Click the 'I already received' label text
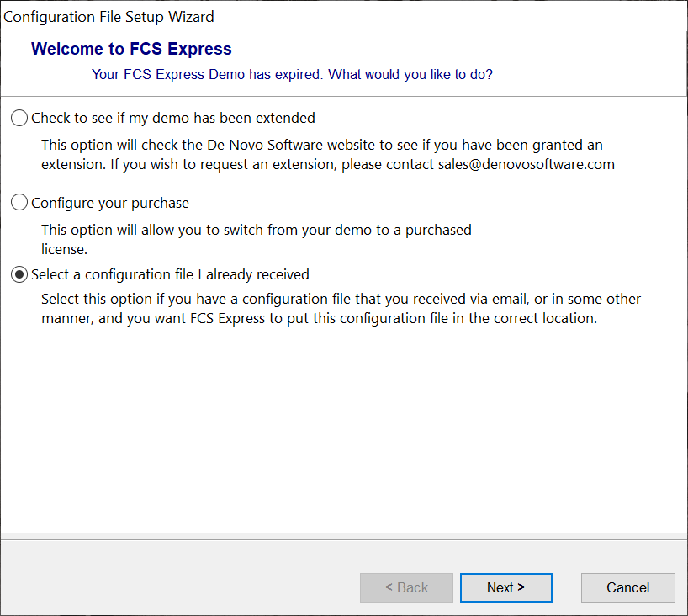688x616 pixels. click(252, 274)
